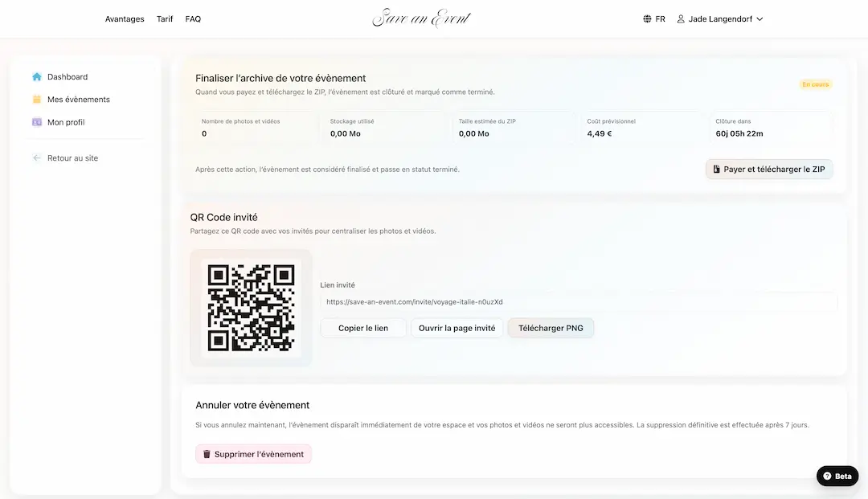Copy the invite link with Copier le lien

pos(362,327)
